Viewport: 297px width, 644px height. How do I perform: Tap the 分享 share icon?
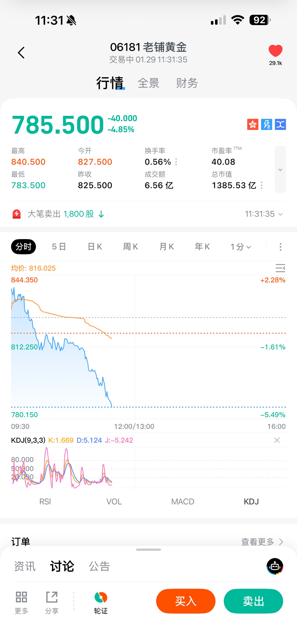click(x=52, y=597)
